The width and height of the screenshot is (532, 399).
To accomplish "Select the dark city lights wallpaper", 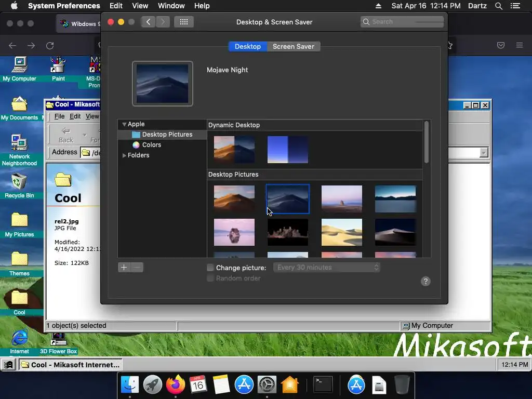I will [288, 232].
